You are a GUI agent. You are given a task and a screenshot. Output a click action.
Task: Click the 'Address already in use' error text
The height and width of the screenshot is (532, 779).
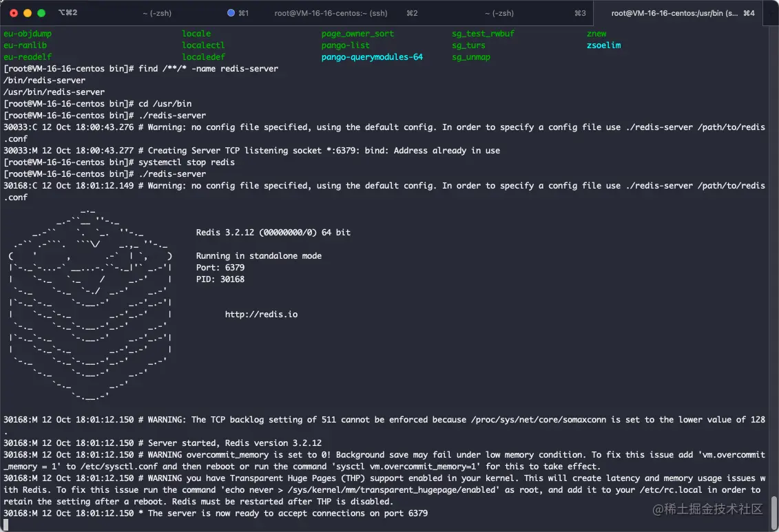point(446,150)
